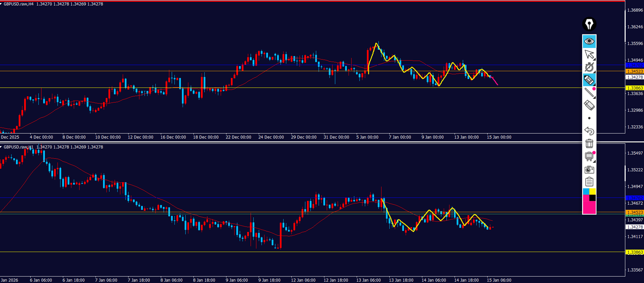Pick the black color swatch
The image size is (644, 283).
coord(592,198)
